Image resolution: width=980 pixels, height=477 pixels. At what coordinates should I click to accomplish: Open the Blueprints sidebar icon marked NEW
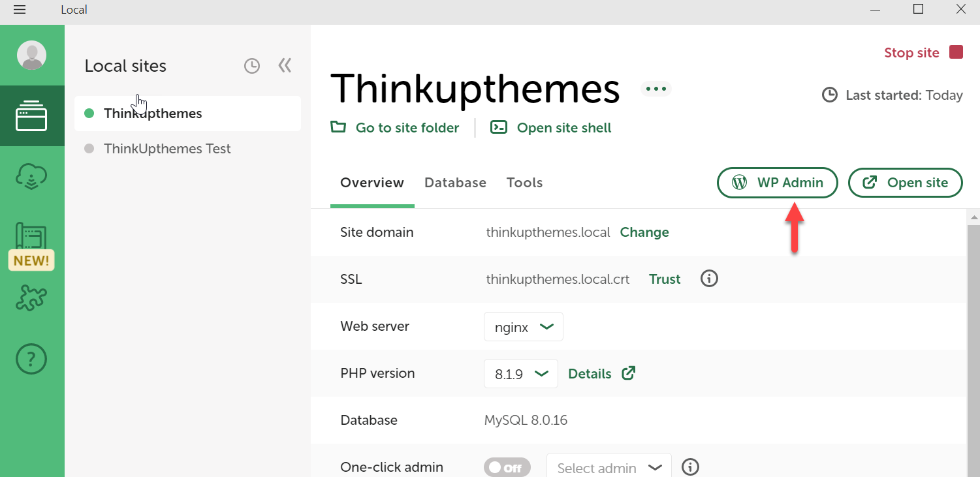31,246
